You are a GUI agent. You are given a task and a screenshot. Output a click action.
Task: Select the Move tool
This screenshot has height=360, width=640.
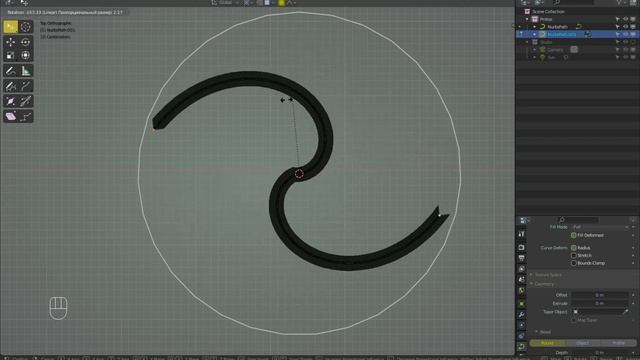tap(11, 42)
